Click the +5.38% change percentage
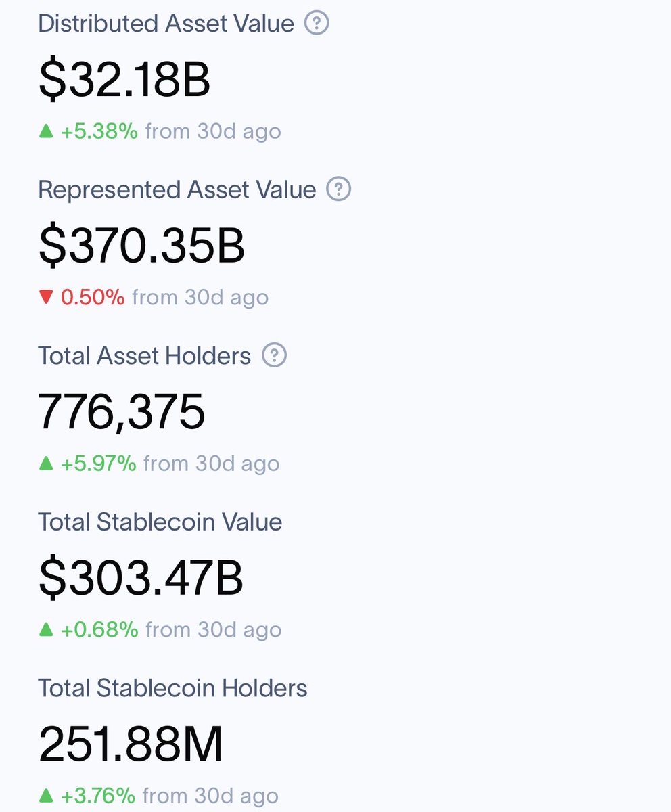The height and width of the screenshot is (812, 671). click(99, 131)
